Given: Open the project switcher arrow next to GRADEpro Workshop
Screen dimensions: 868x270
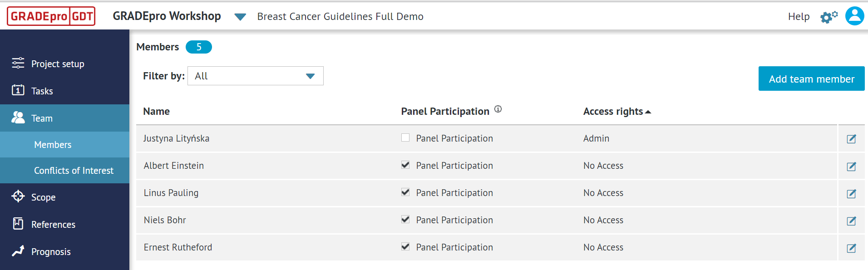Looking at the screenshot, I should [240, 16].
